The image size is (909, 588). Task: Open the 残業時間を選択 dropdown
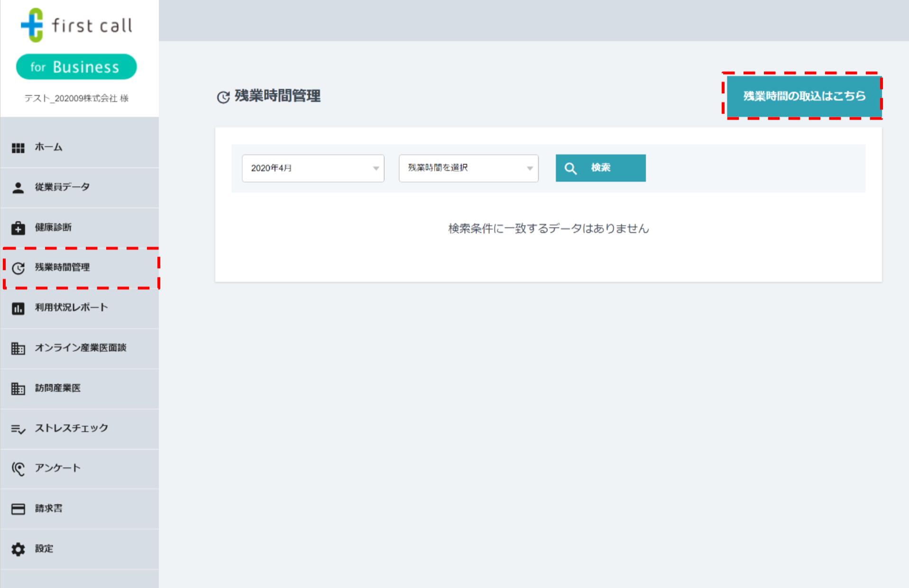click(x=468, y=168)
